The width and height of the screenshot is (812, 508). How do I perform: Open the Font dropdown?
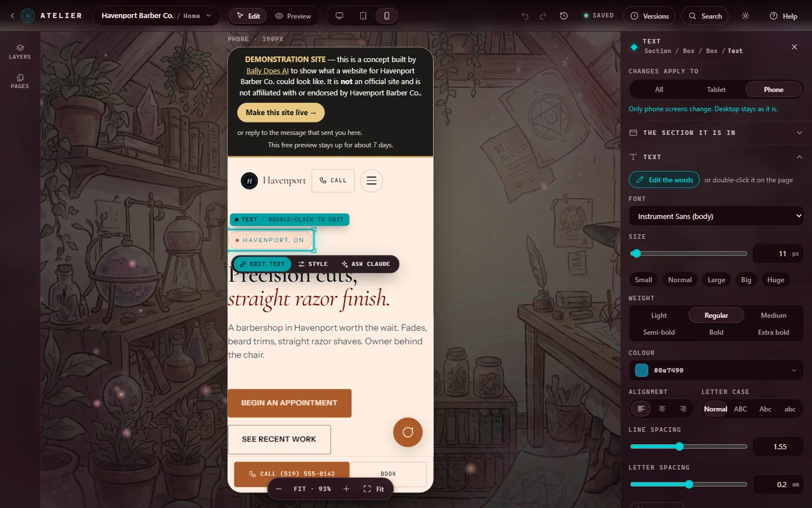716,216
